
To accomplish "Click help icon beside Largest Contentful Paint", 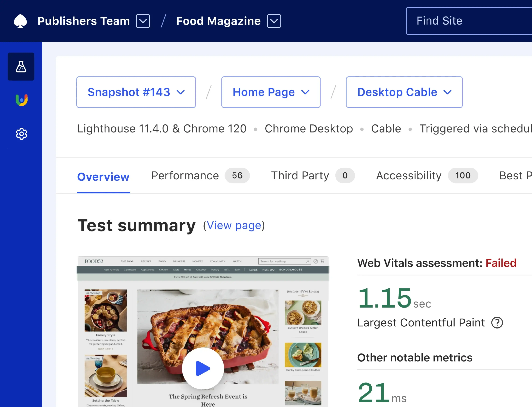I will point(497,323).
